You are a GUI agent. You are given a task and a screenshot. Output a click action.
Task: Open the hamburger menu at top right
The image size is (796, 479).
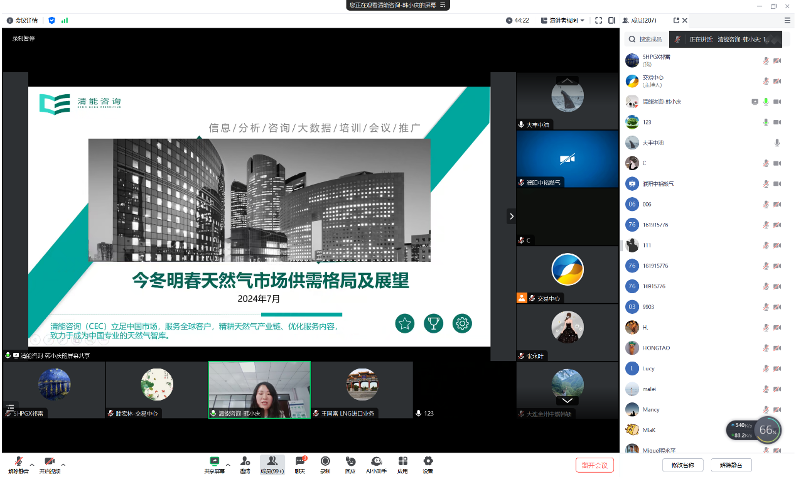tap(787, 20)
